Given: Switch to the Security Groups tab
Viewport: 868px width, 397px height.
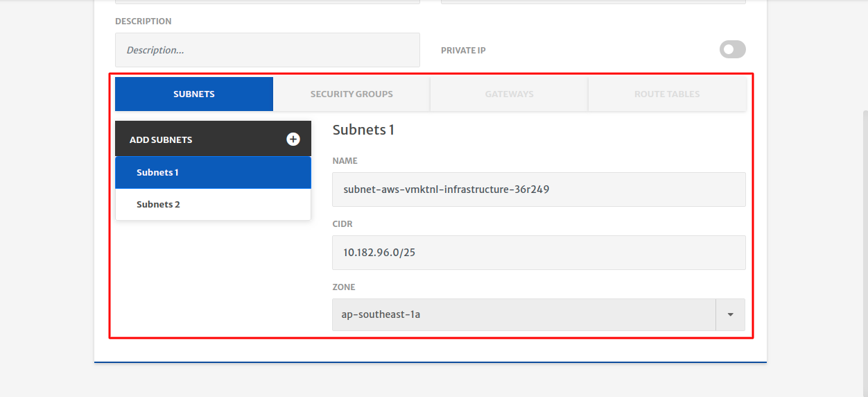Looking at the screenshot, I should [351, 94].
